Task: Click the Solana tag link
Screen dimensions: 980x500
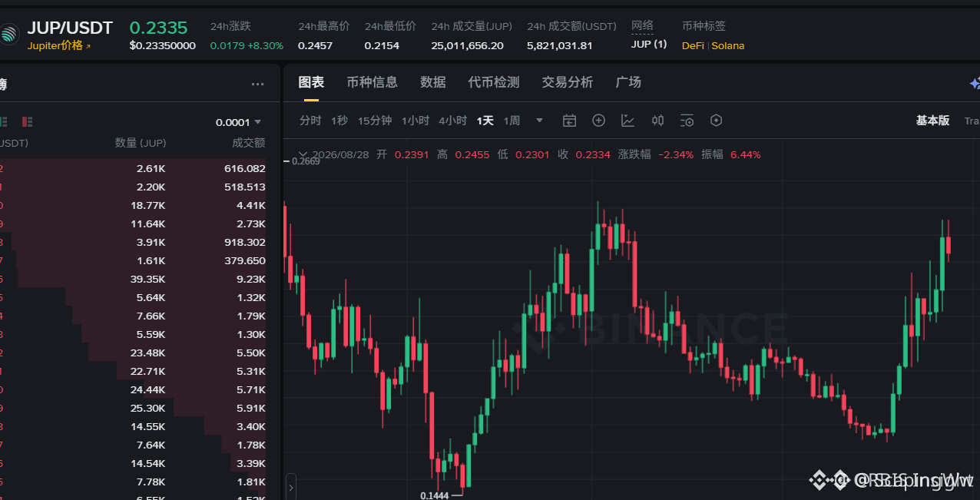Action: (728, 45)
